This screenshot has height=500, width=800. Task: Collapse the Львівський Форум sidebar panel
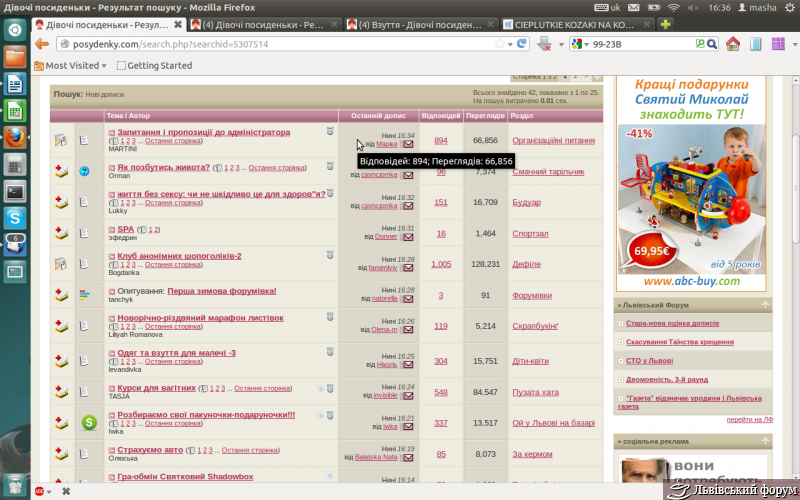[765, 304]
